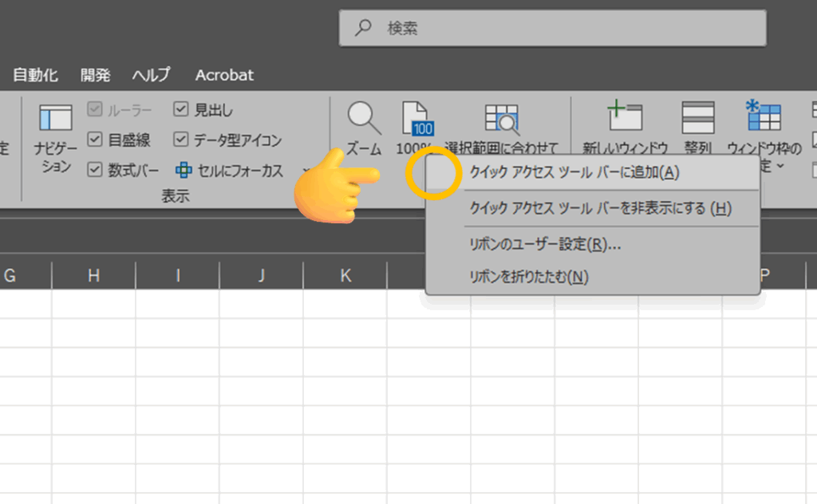Viewport: 817px width, 504px height.
Task: Uncheck the 見出し checkbox
Action: (181, 109)
